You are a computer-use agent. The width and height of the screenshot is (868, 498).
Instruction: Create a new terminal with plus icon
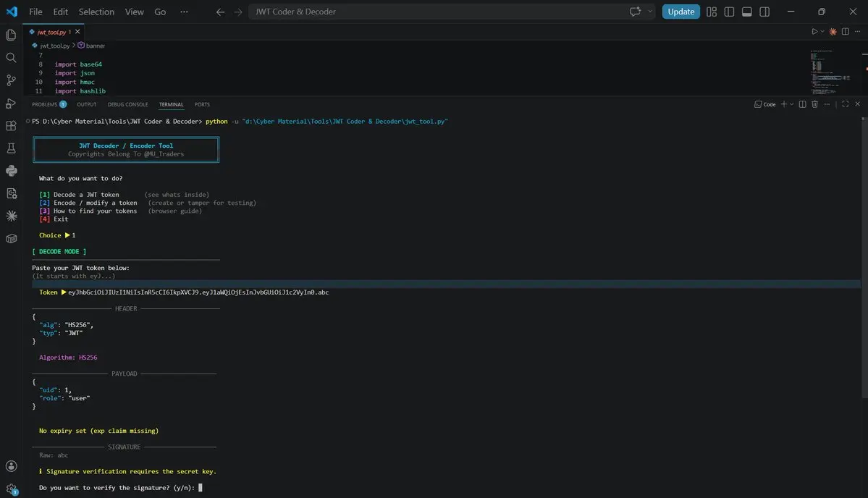783,104
